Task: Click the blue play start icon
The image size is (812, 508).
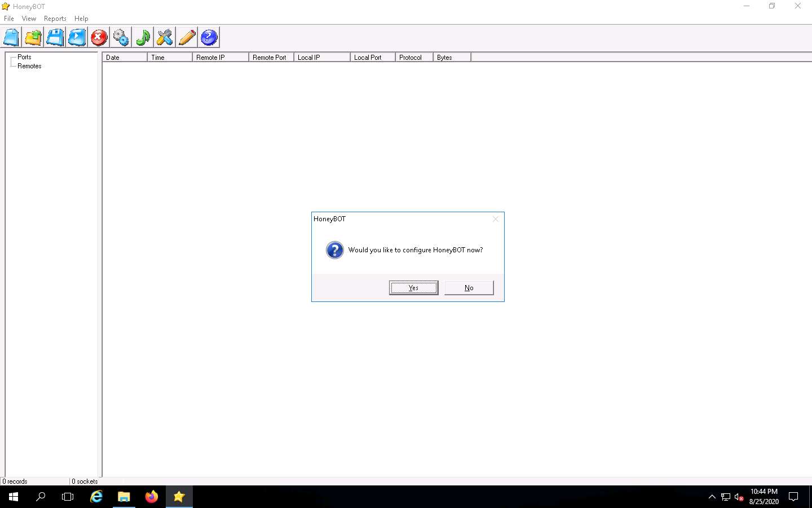Action: pyautogui.click(x=77, y=38)
